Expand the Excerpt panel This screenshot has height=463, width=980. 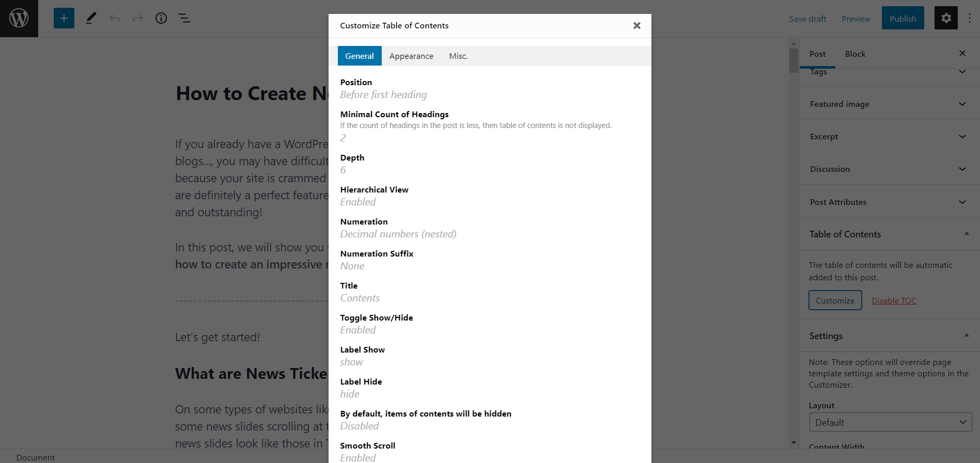point(889,137)
